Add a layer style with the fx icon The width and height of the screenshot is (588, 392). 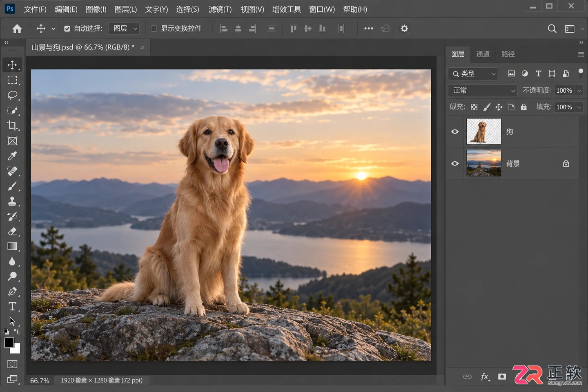(485, 376)
